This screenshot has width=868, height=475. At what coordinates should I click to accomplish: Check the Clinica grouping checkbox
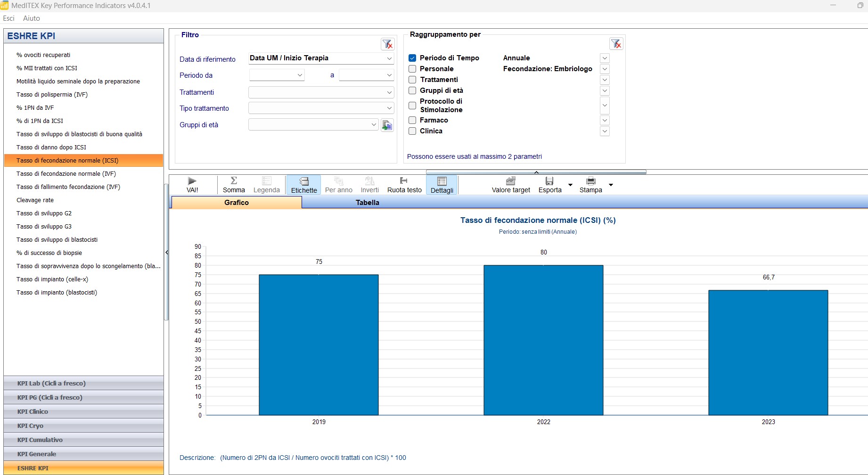coord(412,131)
